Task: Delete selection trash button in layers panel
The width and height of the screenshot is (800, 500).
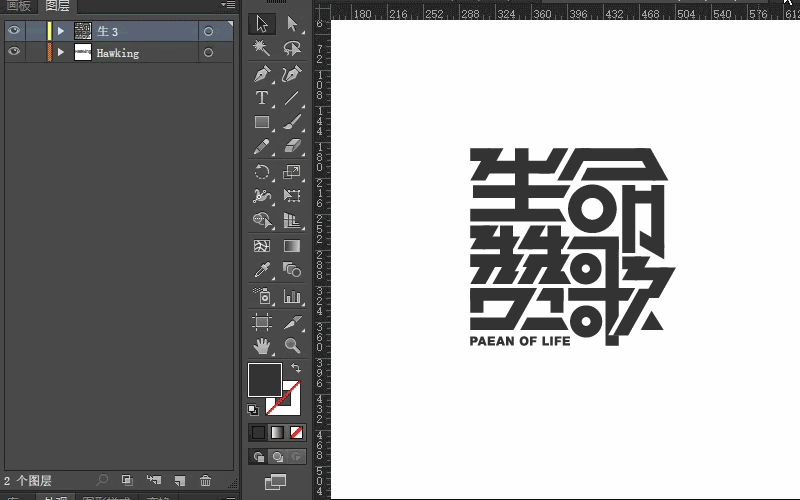Action: click(205, 480)
